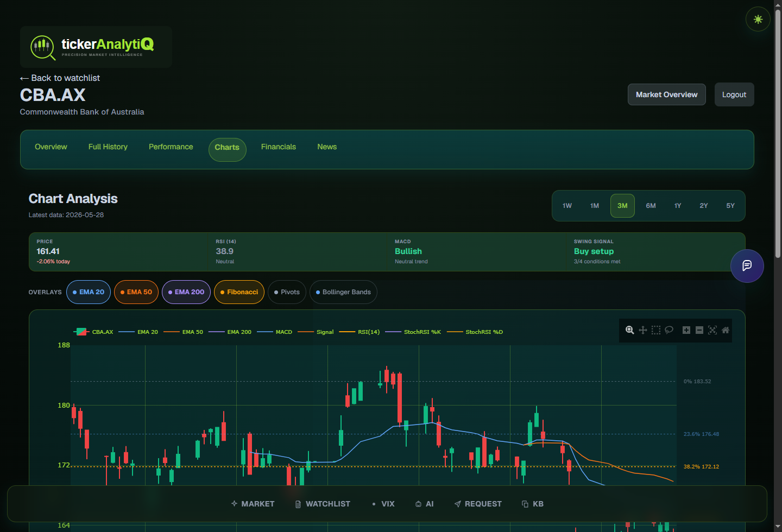Click the price value 161.41
Image resolution: width=782 pixels, height=532 pixels.
48,251
